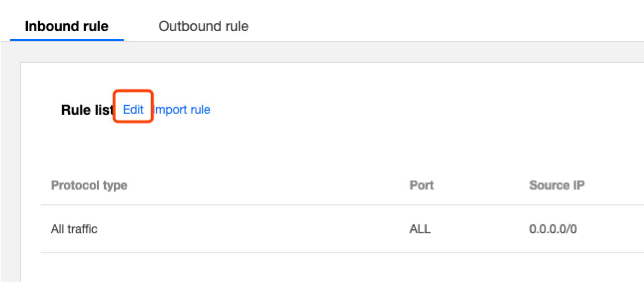Open the Outbound rule tab
This screenshot has width=644, height=282.
[203, 26]
